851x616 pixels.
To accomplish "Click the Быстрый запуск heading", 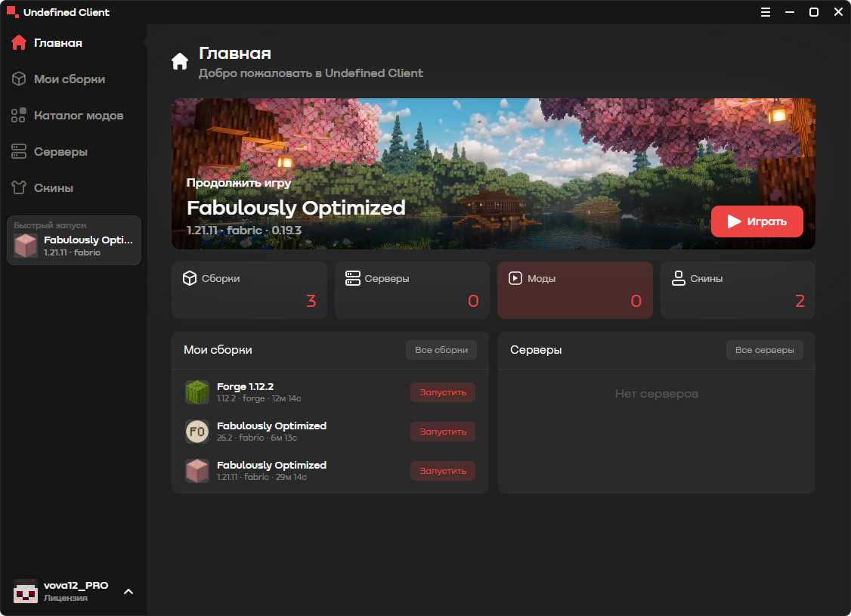I will click(x=50, y=225).
